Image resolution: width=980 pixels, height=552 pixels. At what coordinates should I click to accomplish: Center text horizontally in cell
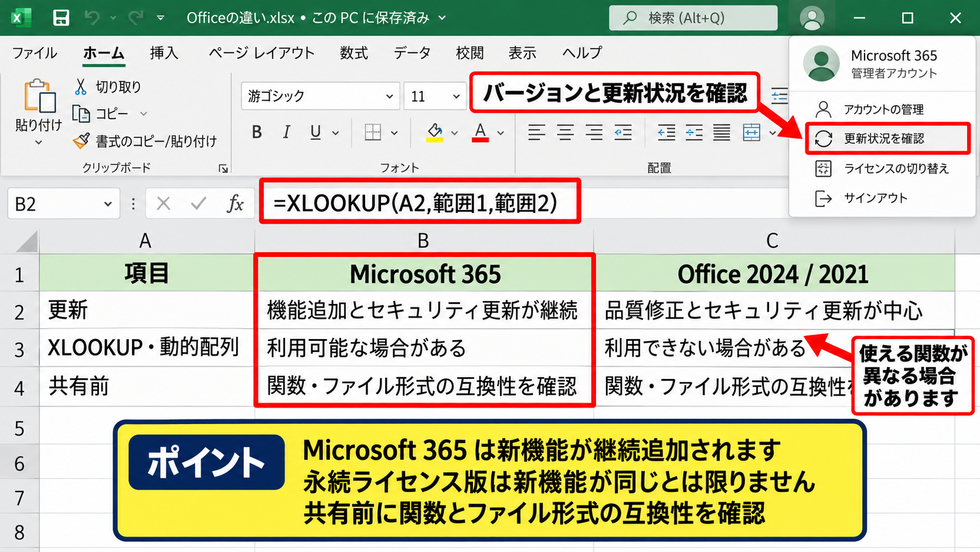(x=565, y=133)
